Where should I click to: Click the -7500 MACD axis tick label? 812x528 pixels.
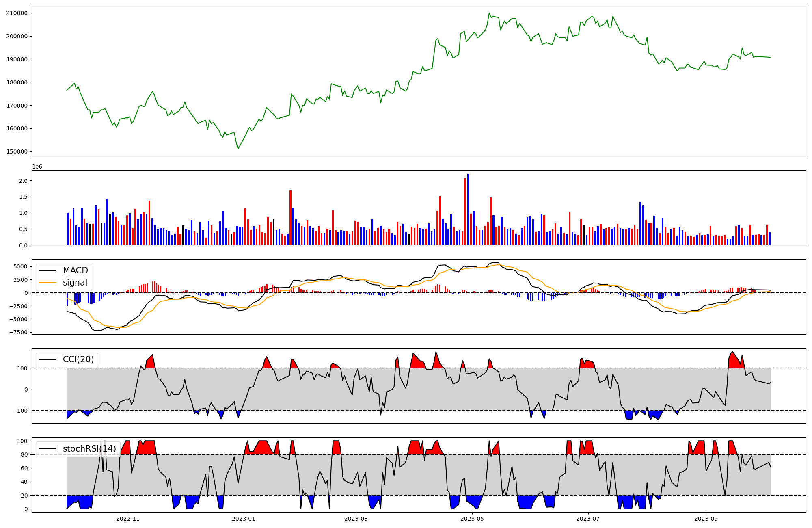coord(18,332)
